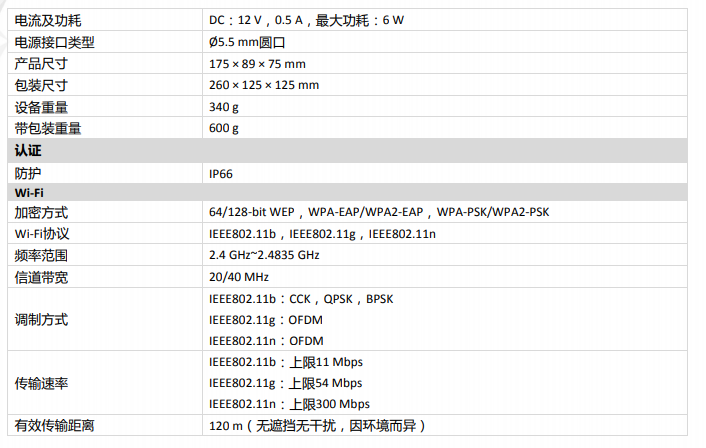
Task: Select the IEEE802.11b：CCK，QPSK，BPSK line
Action: [301, 299]
